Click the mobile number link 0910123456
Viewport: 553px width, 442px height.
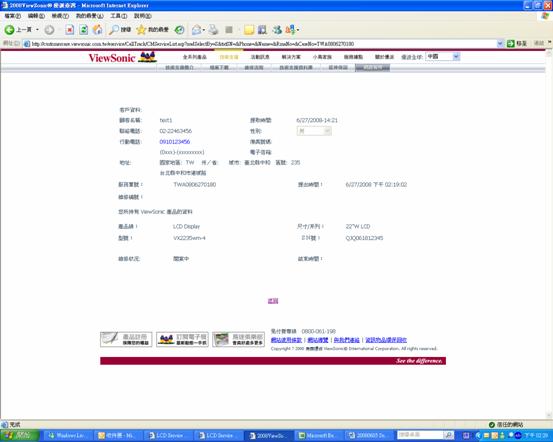click(x=175, y=142)
